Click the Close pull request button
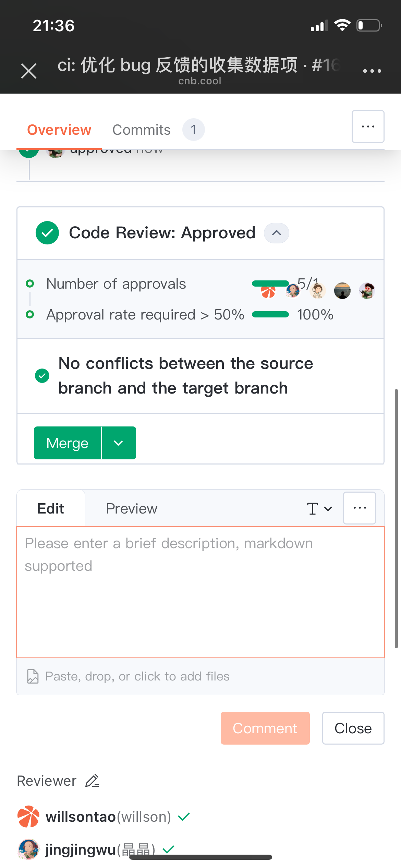The width and height of the screenshot is (401, 868). (353, 728)
